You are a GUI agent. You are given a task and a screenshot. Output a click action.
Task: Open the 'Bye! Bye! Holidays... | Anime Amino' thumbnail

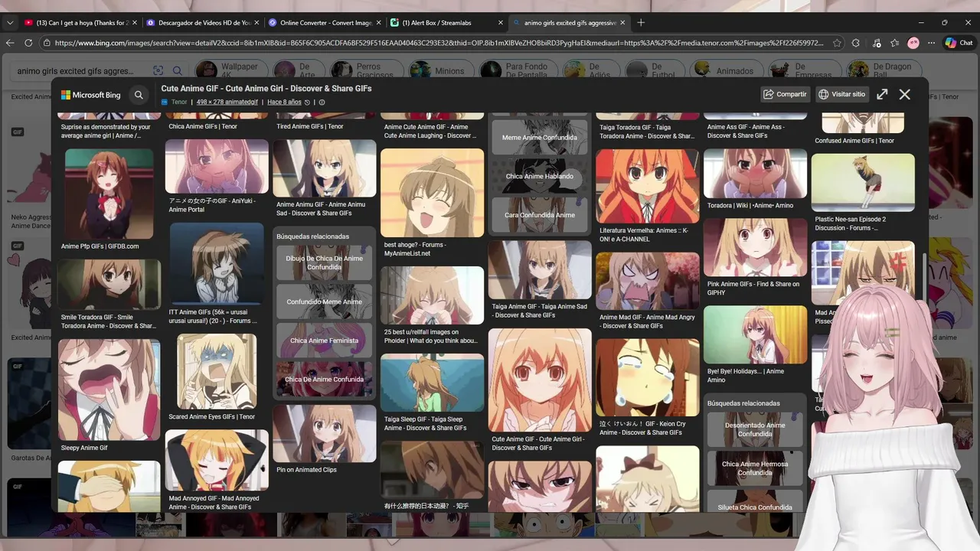[x=755, y=334]
